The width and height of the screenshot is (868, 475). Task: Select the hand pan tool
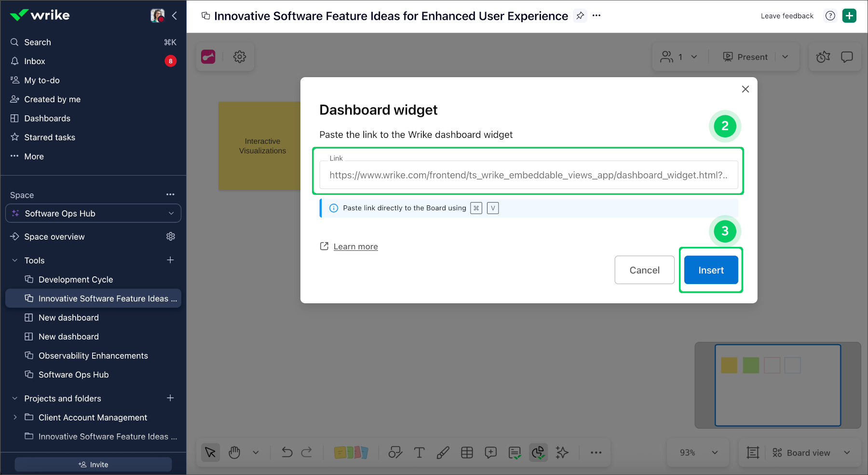(234, 452)
